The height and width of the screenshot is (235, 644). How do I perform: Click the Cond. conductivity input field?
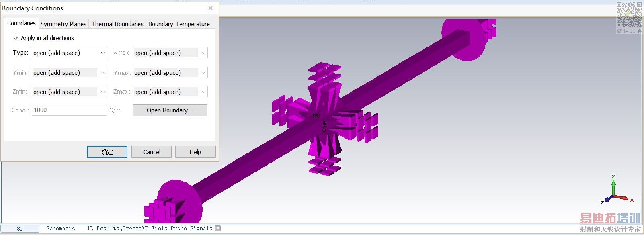tap(69, 110)
